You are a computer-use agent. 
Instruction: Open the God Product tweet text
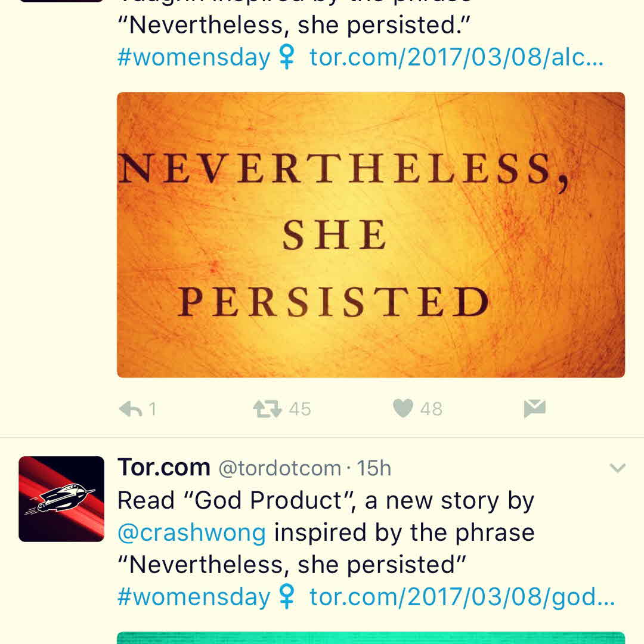326,532
